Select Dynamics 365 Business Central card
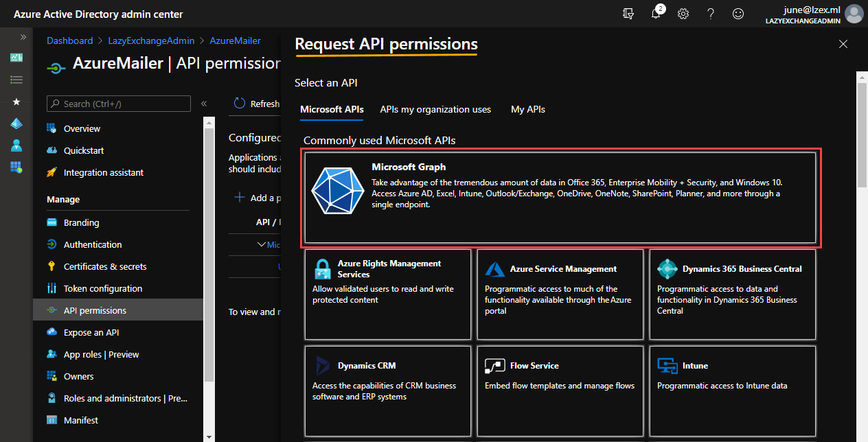This screenshot has height=442, width=868. [733, 294]
